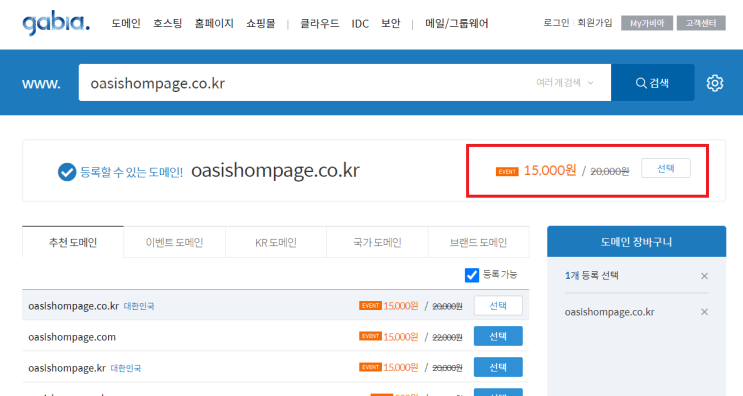The image size is (743, 396).
Task: Click 선택 for oasishompage.com
Action: (x=498, y=336)
